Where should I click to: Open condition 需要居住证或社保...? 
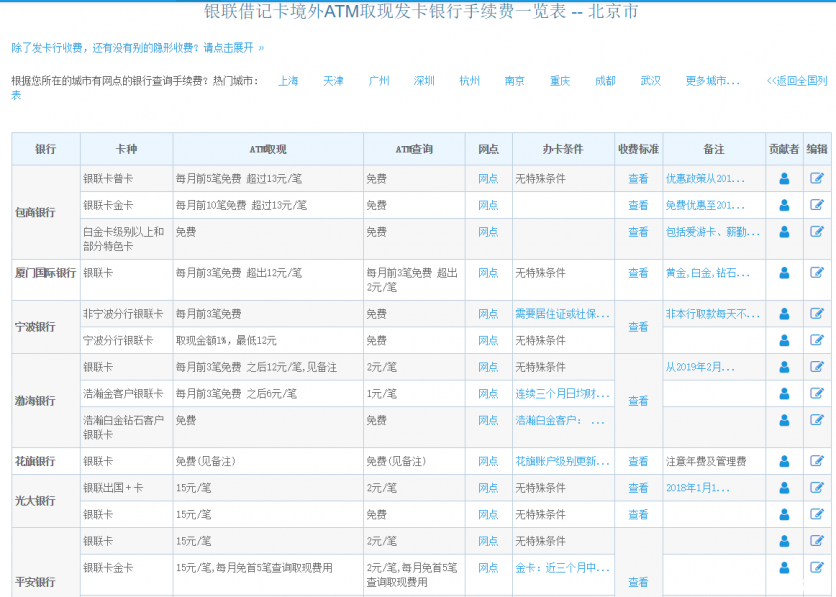[562, 314]
